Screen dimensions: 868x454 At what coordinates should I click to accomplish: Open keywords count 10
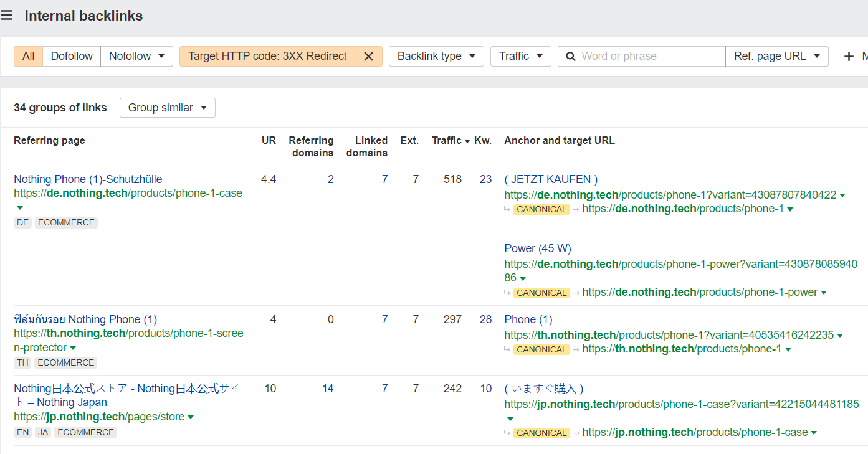[485, 389]
